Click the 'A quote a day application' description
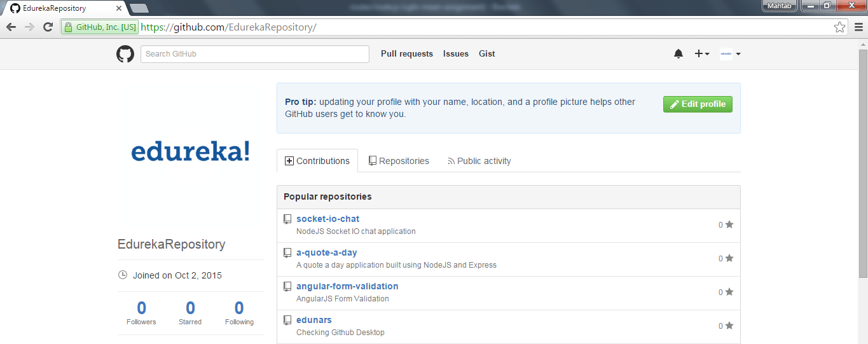The height and width of the screenshot is (344, 868). (x=396, y=265)
